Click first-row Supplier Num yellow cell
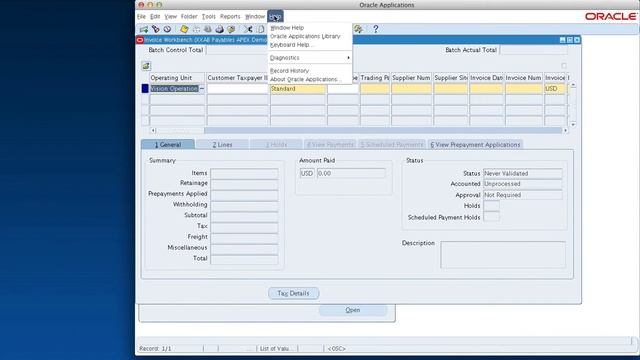 click(411, 89)
